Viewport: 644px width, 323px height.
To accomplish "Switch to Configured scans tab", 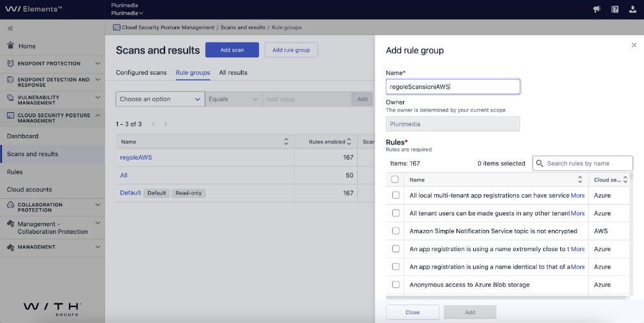I will coord(142,73).
